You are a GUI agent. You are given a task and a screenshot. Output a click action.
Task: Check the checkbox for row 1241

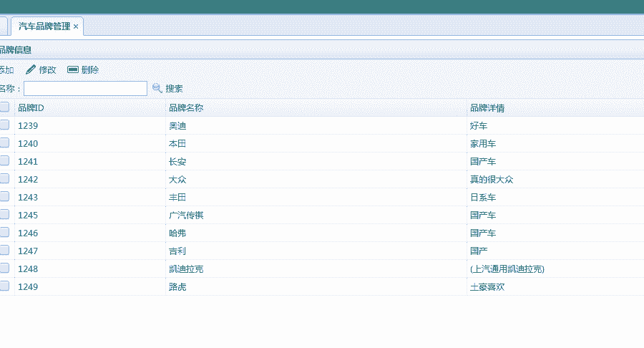pos(4,160)
